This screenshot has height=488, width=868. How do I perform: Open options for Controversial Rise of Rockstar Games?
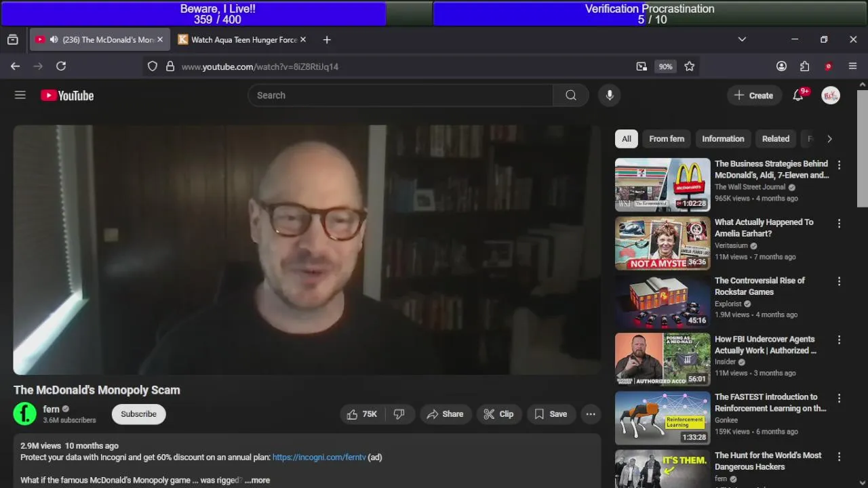pos(839,281)
